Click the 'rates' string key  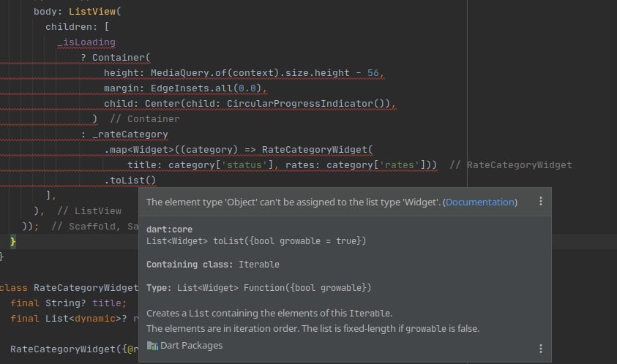point(400,165)
